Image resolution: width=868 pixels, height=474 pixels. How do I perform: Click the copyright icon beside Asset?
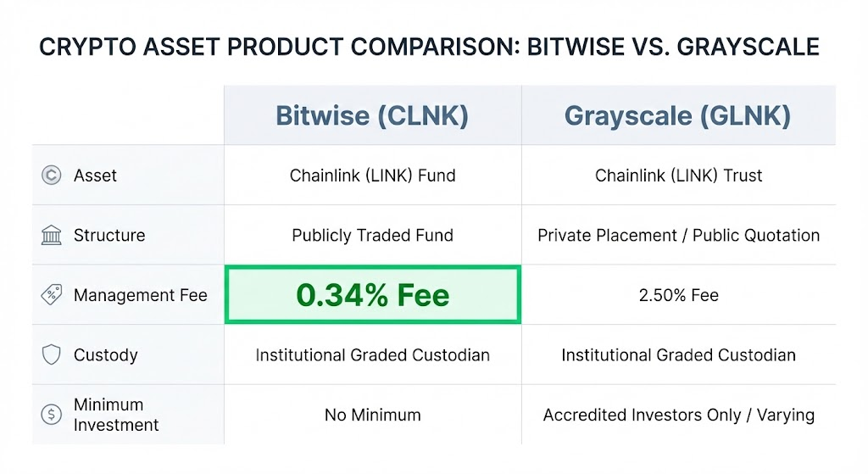coord(52,176)
